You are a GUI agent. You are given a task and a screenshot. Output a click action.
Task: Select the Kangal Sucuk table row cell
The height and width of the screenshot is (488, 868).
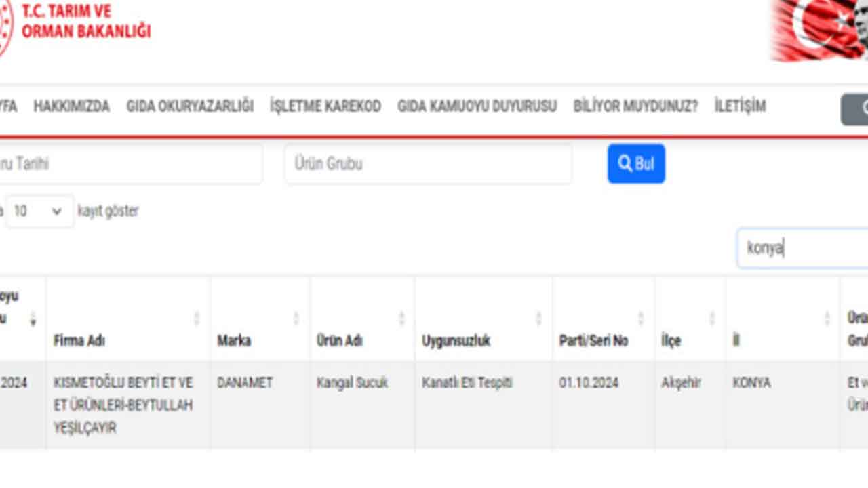(x=353, y=383)
